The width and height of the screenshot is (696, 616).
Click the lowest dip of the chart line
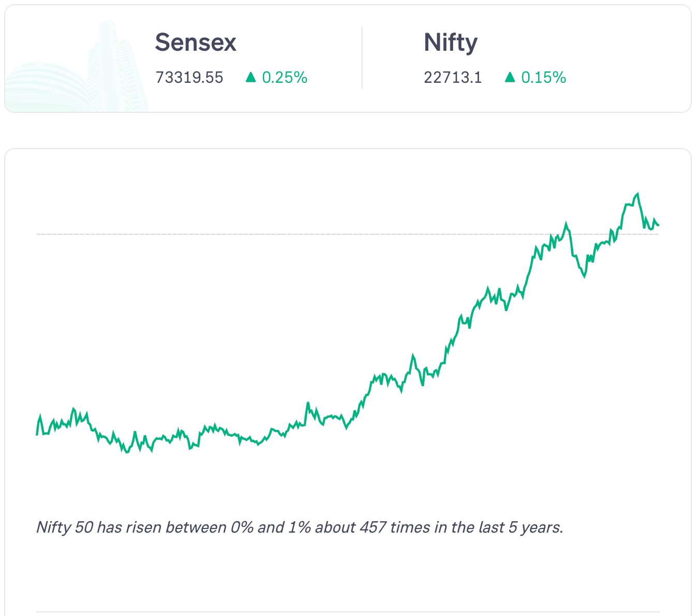click(127, 452)
